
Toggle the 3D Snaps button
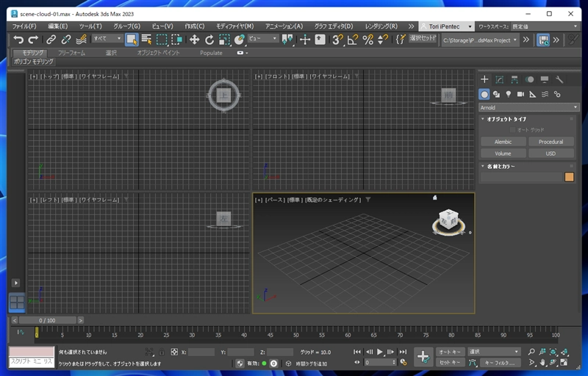(x=337, y=40)
